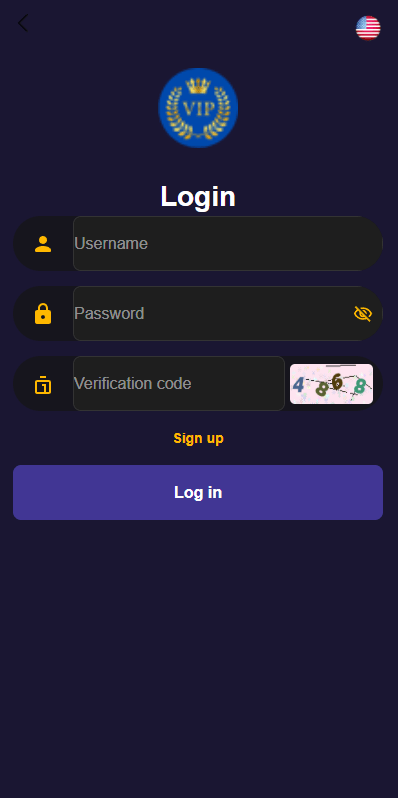Toggle password visibility with eye icon

click(363, 314)
